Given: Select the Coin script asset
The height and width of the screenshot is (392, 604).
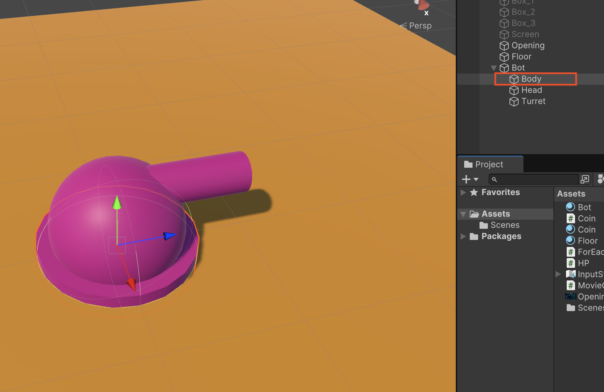Looking at the screenshot, I should pos(581,218).
